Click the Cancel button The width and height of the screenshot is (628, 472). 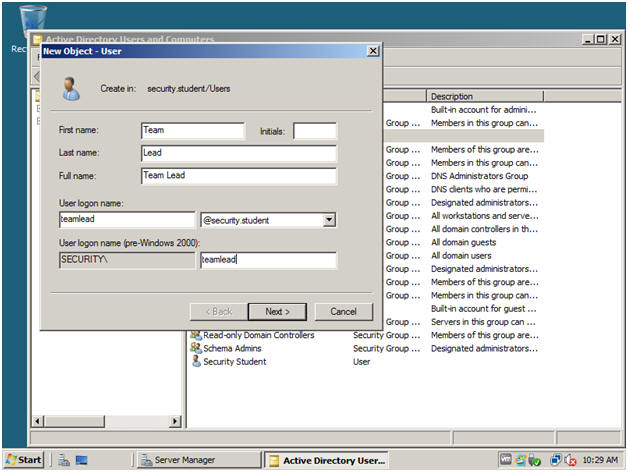343,311
